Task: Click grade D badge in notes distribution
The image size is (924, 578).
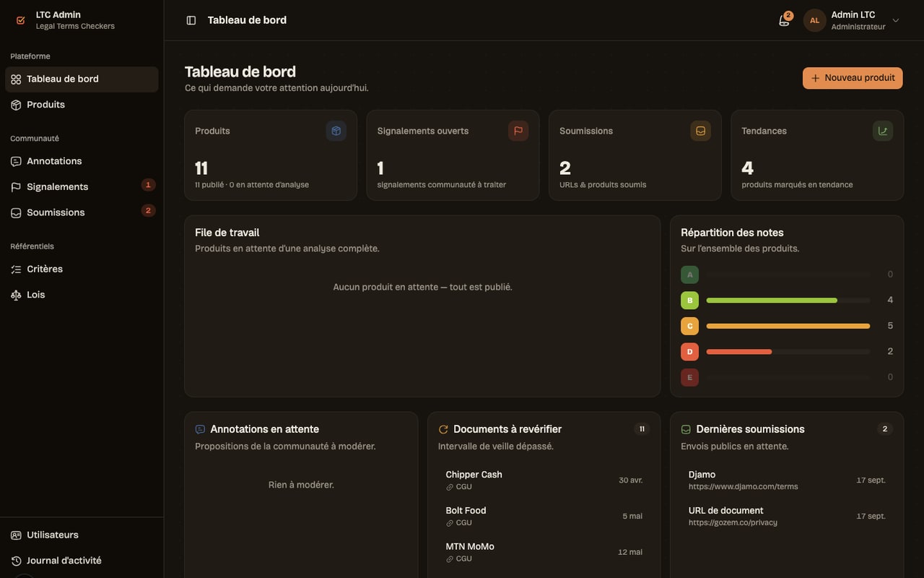Action: tap(689, 352)
